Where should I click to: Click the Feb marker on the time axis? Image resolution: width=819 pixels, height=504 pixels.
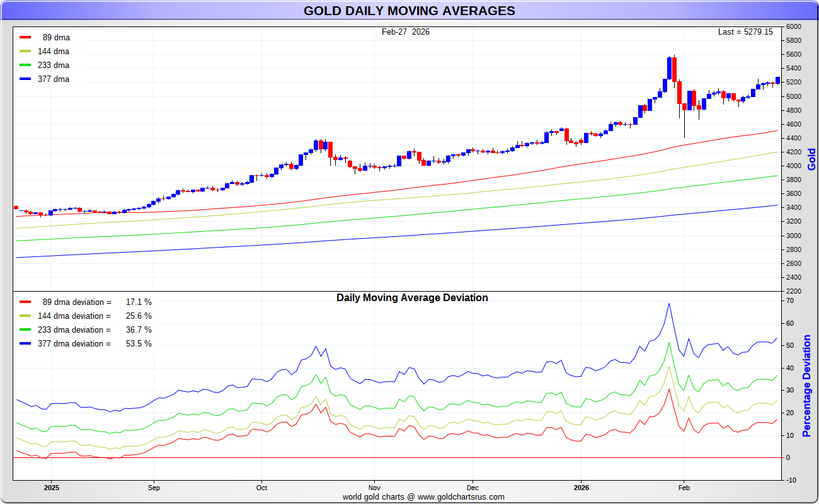684,487
